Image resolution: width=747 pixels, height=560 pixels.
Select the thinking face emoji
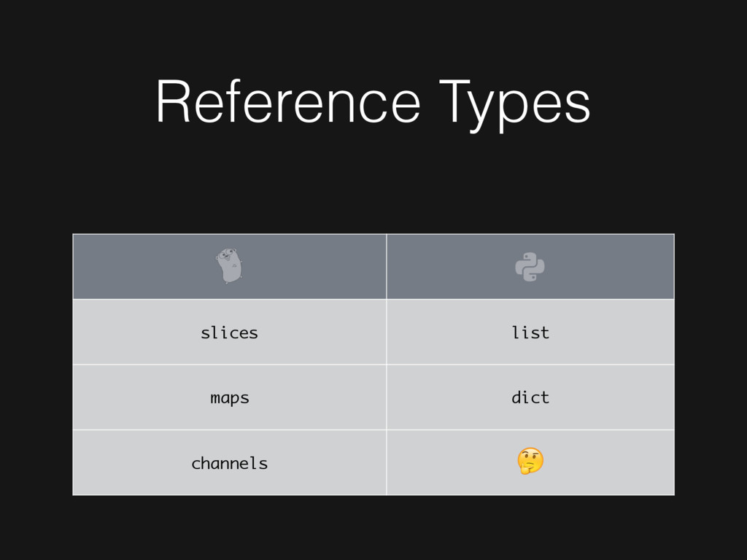(530, 461)
